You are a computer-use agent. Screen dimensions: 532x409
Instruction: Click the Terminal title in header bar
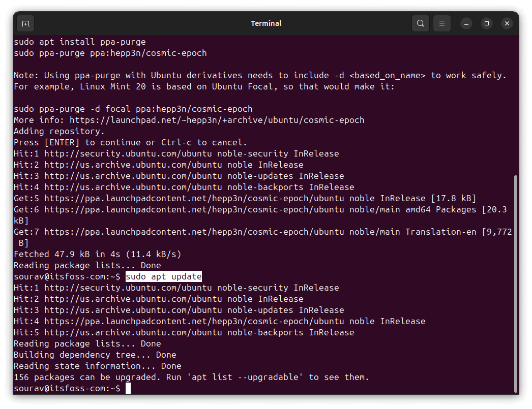pyautogui.click(x=266, y=23)
